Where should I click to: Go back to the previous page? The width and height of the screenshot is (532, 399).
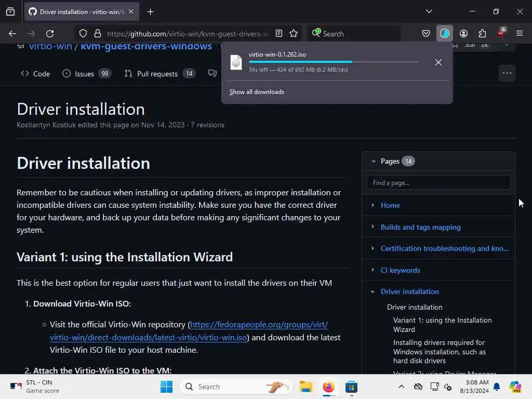(x=12, y=34)
